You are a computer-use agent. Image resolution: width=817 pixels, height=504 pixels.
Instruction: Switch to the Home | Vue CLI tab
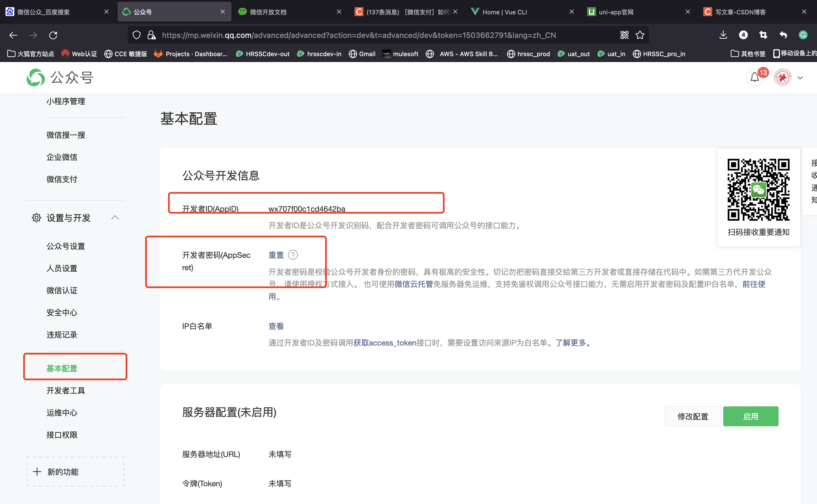pyautogui.click(x=522, y=12)
